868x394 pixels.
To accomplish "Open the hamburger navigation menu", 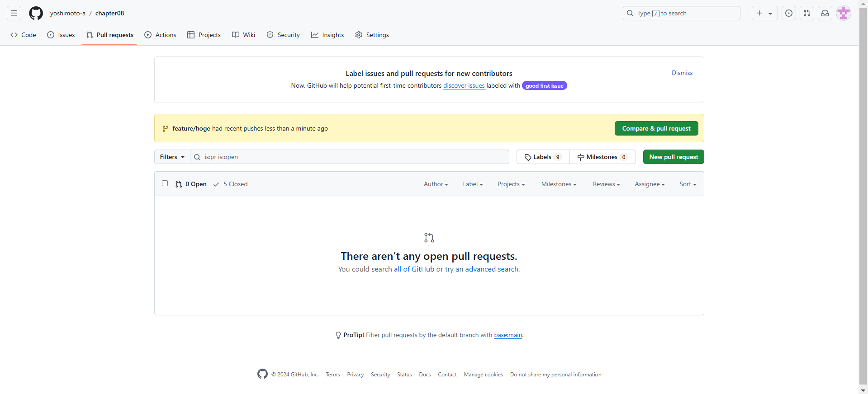I will coord(14,13).
